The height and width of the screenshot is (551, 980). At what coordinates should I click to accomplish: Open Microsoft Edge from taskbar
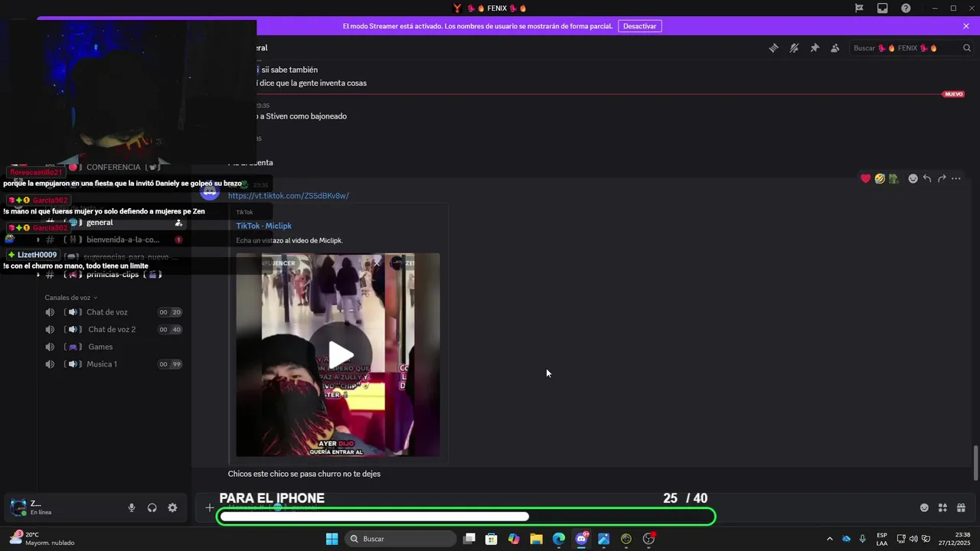click(x=559, y=539)
